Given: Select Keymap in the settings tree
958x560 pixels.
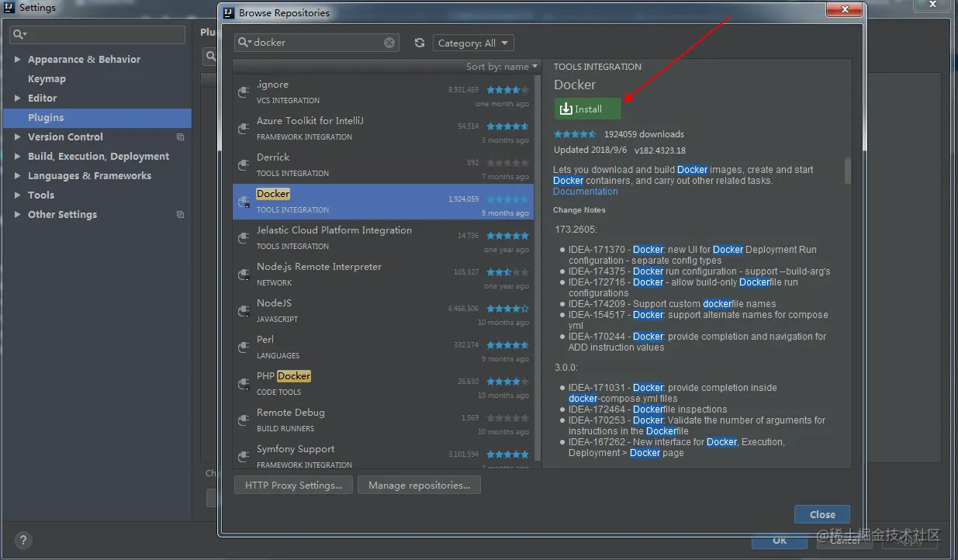Looking at the screenshot, I should 47,79.
